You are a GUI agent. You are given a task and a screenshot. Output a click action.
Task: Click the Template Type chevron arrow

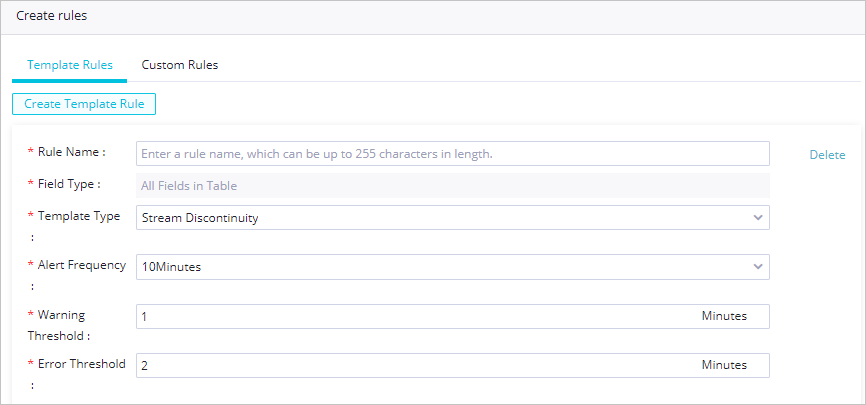757,217
